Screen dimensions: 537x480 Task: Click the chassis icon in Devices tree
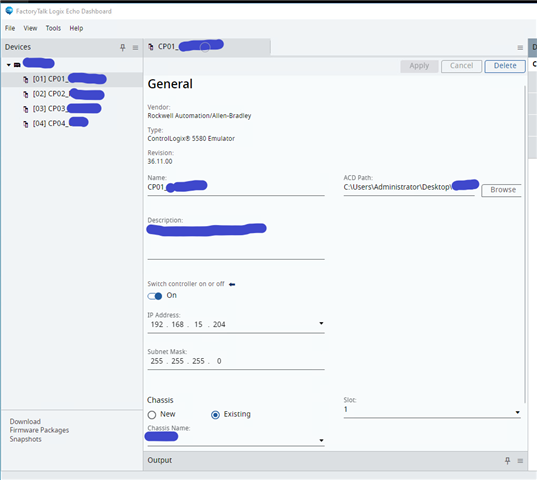click(x=17, y=64)
